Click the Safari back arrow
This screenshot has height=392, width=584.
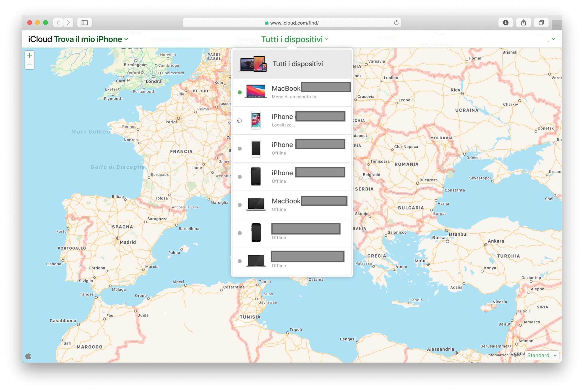click(x=58, y=23)
